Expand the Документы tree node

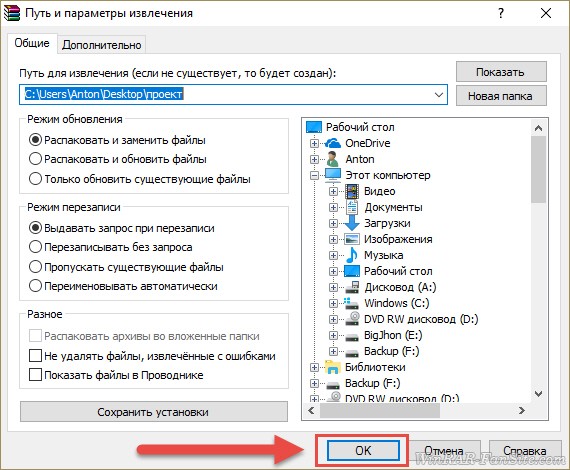pyautogui.click(x=333, y=207)
